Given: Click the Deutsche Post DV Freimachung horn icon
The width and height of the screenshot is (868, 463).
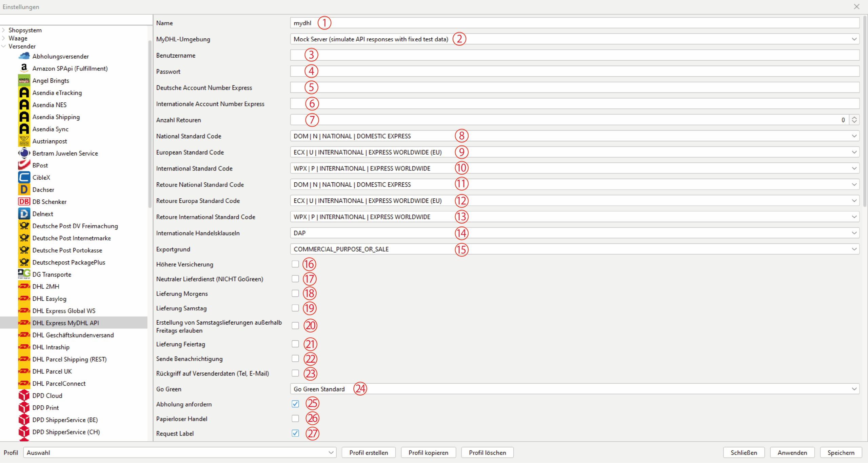Looking at the screenshot, I should 24,226.
